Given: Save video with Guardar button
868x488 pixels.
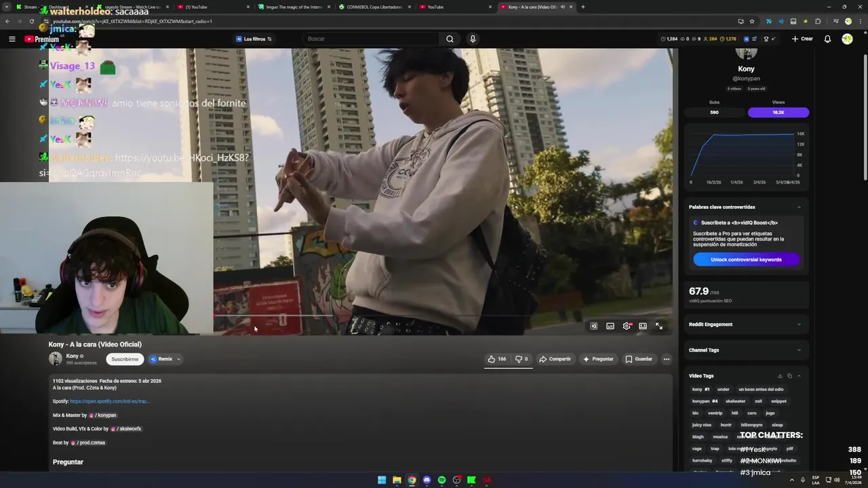Looking at the screenshot, I should pyautogui.click(x=639, y=359).
